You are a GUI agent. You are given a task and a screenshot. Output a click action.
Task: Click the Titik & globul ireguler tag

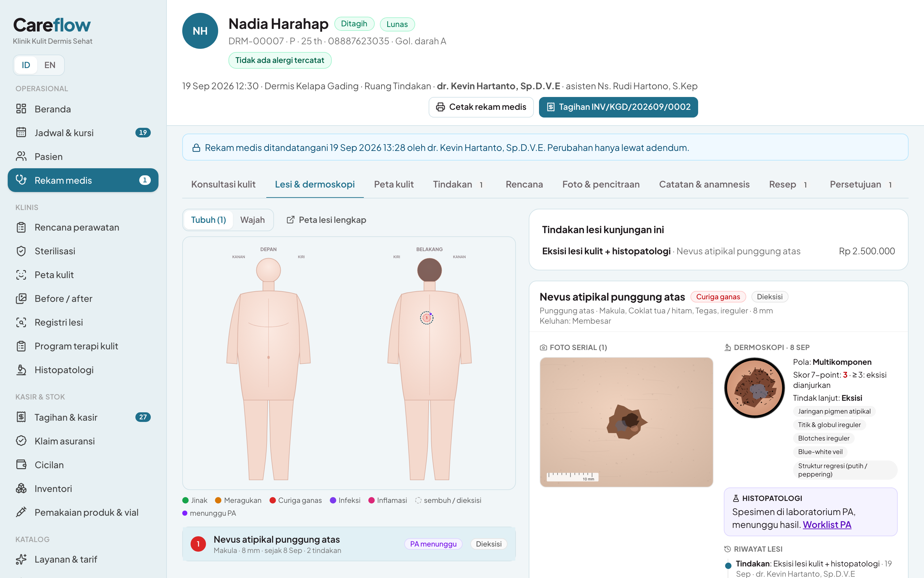pyautogui.click(x=829, y=425)
